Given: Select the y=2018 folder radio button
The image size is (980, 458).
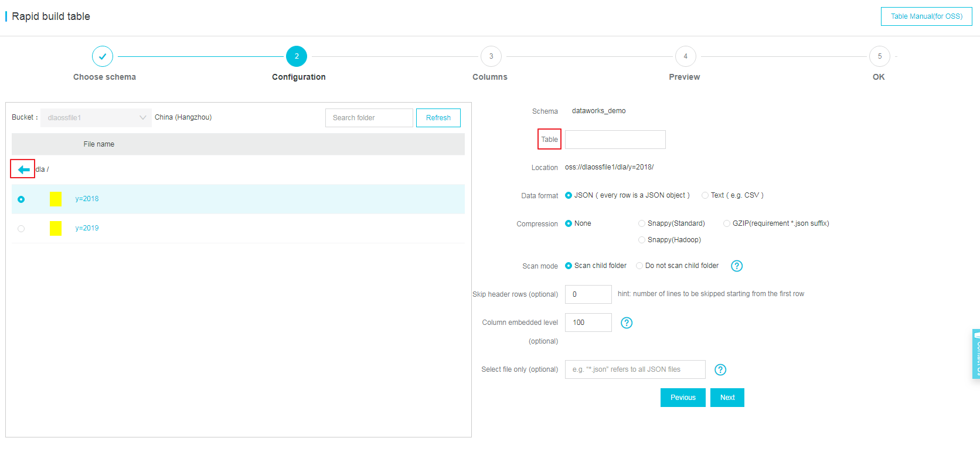Looking at the screenshot, I should pos(21,199).
